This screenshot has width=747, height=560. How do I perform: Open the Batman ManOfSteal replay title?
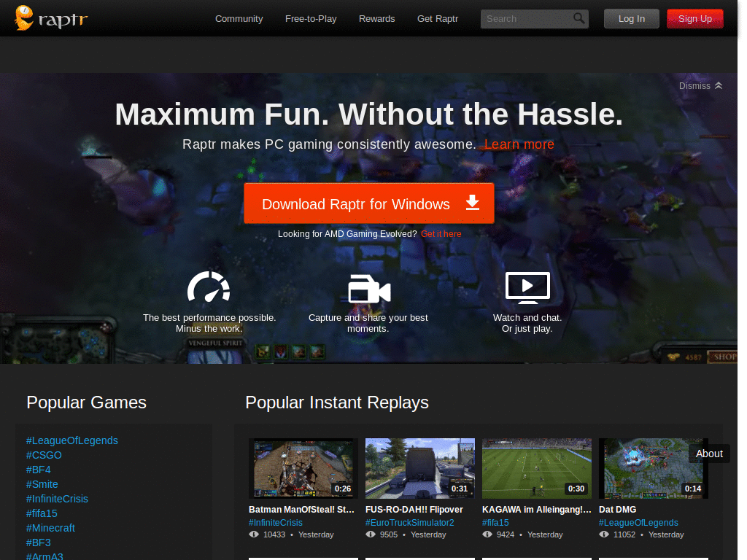[x=301, y=510]
